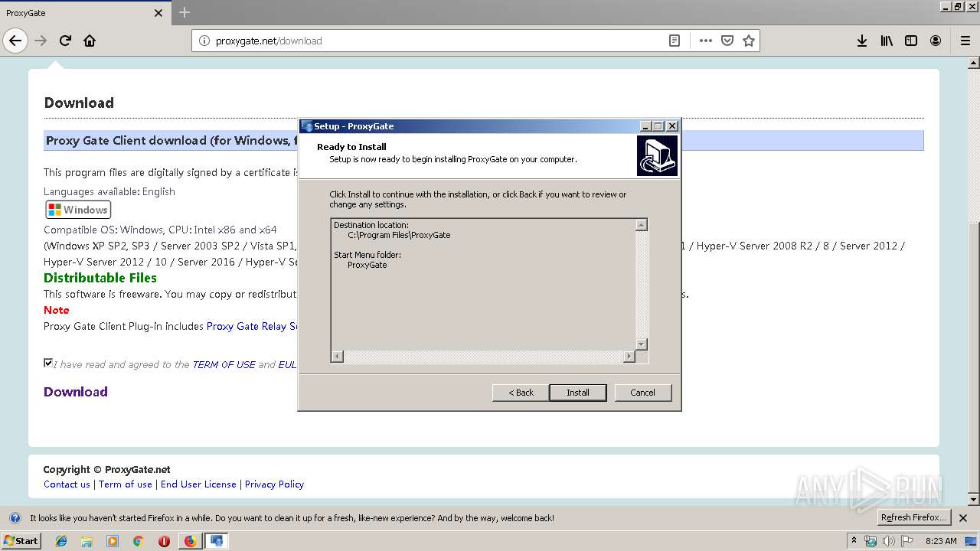Open the Firefox downloads panel
Image resolution: width=980 pixels, height=551 pixels.
pos(862,41)
